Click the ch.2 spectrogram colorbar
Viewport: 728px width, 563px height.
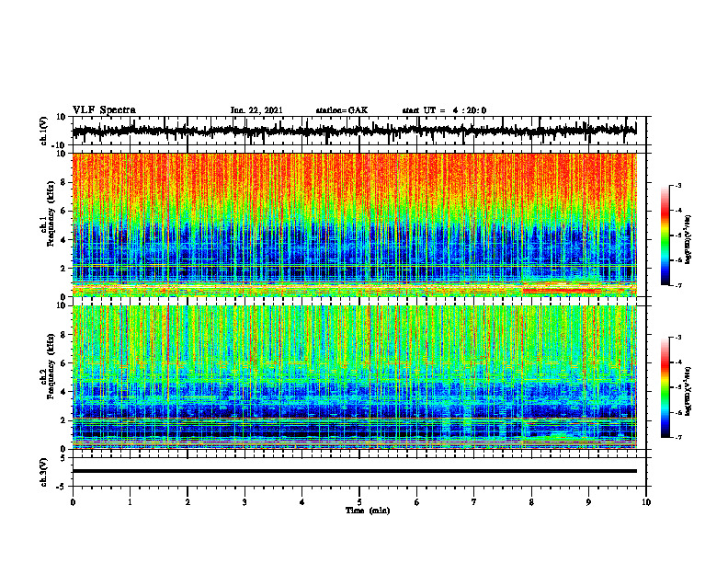pos(665,387)
